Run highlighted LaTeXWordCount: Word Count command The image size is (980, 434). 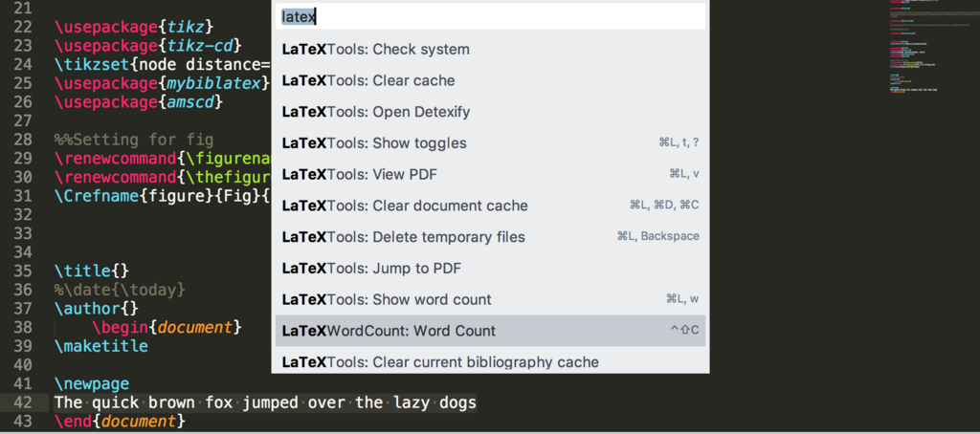pyautogui.click(x=490, y=331)
